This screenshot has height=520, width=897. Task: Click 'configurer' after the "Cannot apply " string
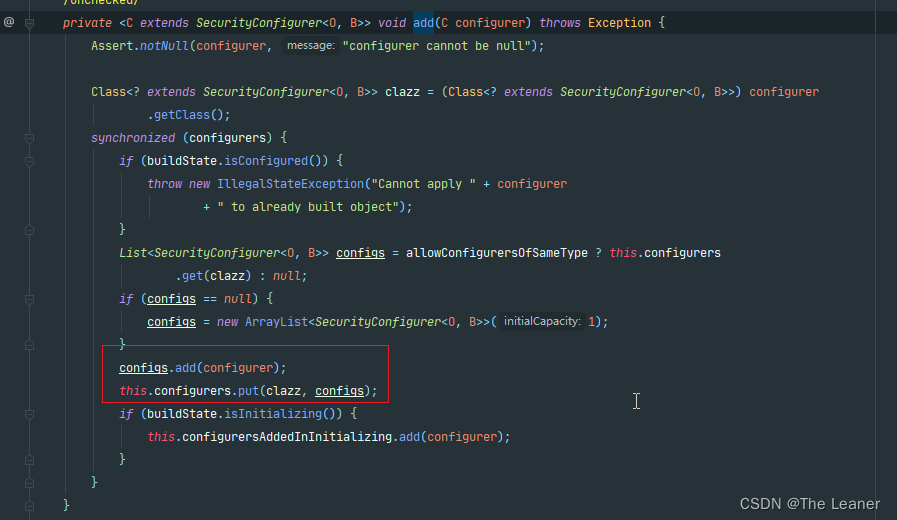(x=532, y=184)
